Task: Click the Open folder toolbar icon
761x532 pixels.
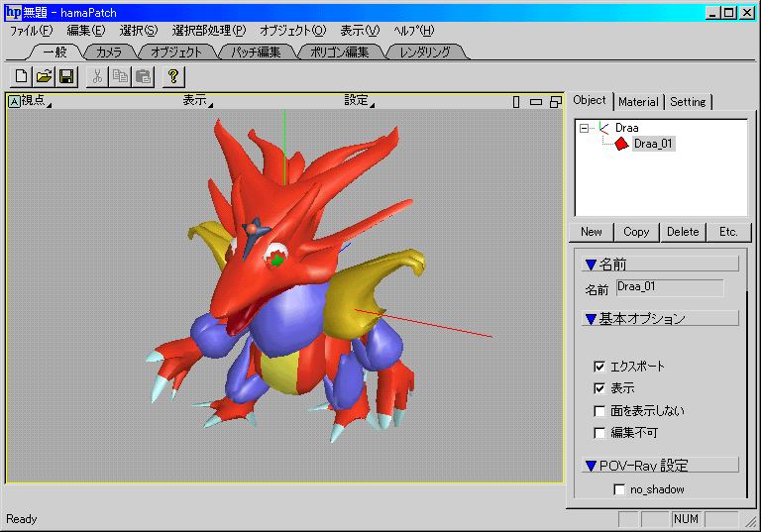Action: 44,76
